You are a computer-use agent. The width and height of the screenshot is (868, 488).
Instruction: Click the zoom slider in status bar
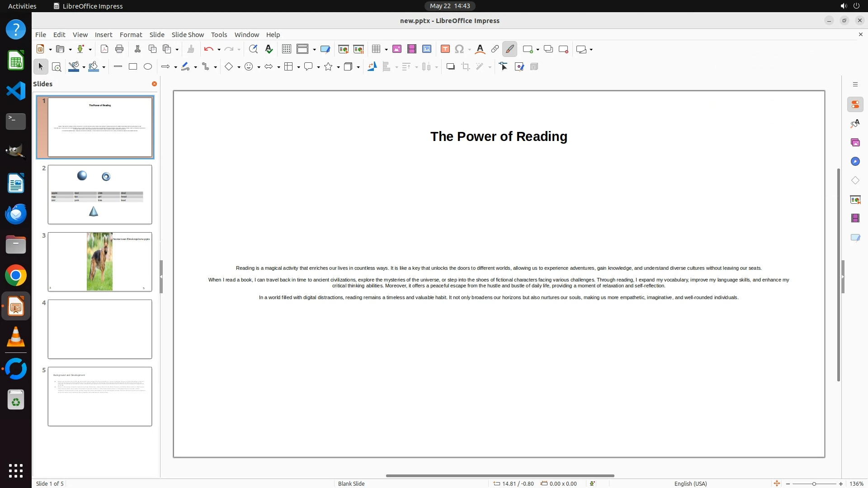[814, 483]
